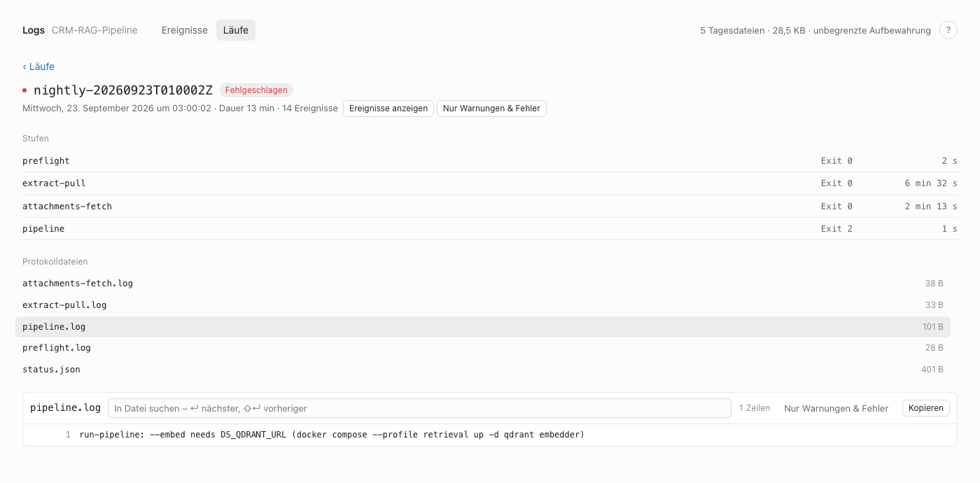The width and height of the screenshot is (980, 483).
Task: Select the pipeline stage row
Action: (490, 229)
